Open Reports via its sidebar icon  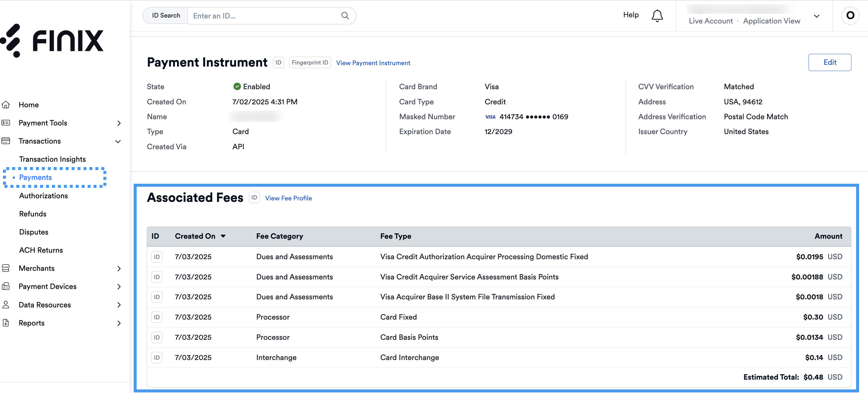(6, 323)
